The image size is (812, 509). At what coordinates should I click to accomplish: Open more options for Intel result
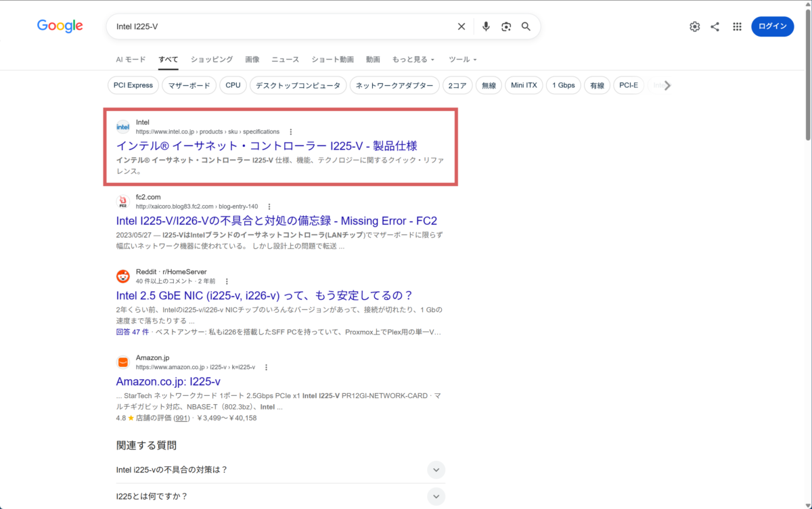coord(291,132)
